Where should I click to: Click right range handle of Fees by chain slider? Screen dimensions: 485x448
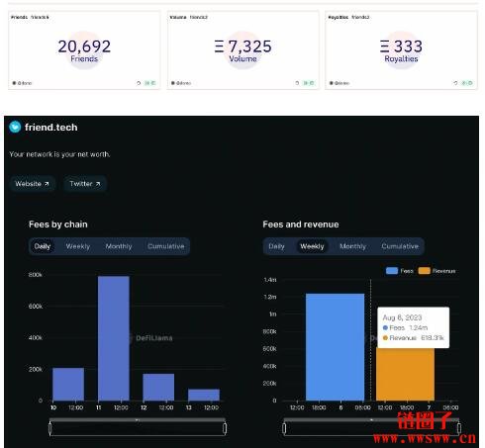(x=225, y=428)
